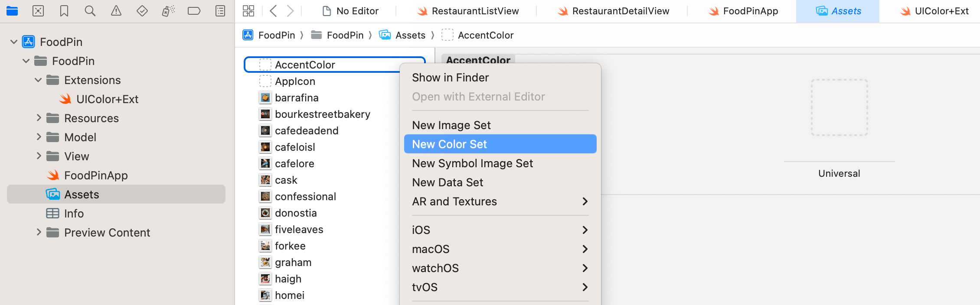
Task: Collapse the Extensions folder
Action: pyautogui.click(x=38, y=80)
